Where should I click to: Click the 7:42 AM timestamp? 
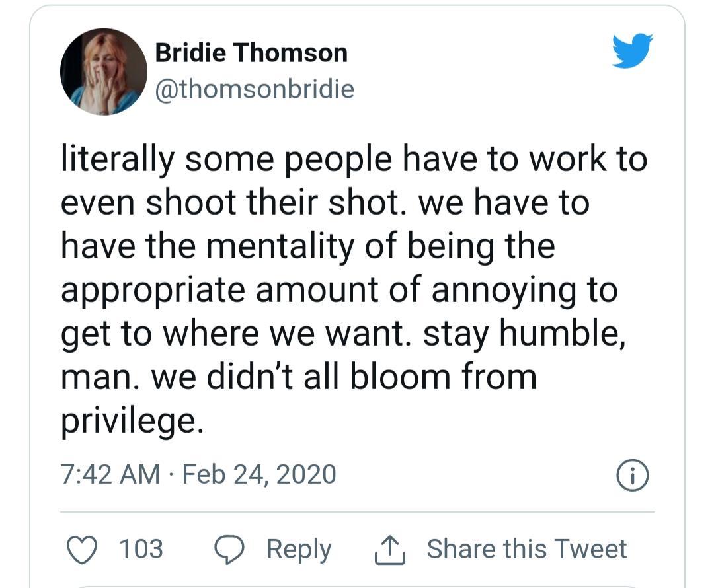click(x=110, y=474)
